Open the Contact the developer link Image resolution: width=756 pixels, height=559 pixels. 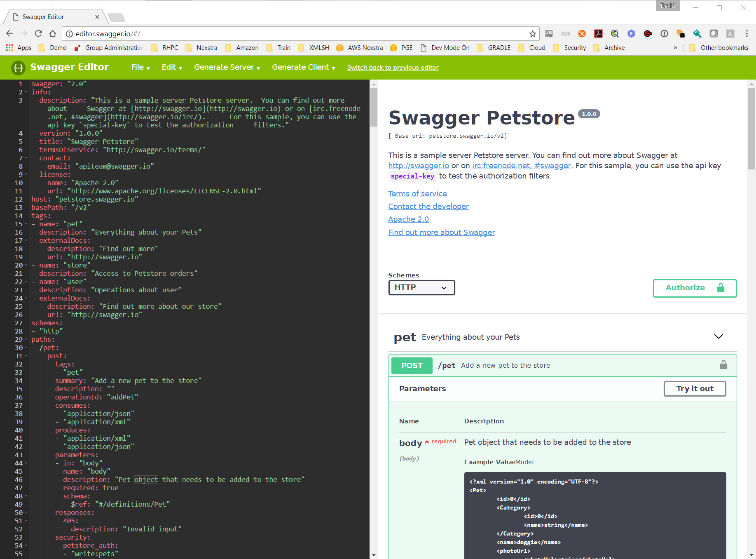(428, 206)
